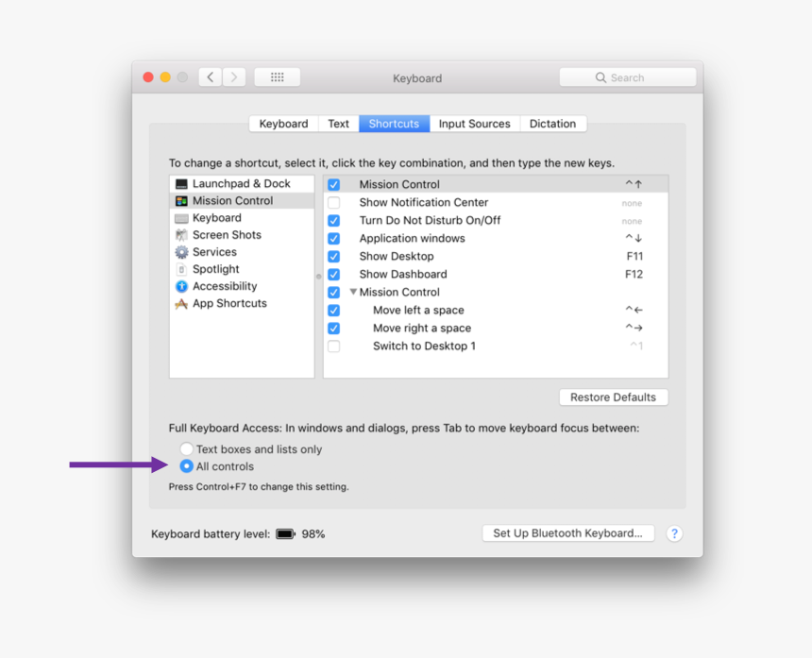Go forward with the right chevron button

[234, 77]
